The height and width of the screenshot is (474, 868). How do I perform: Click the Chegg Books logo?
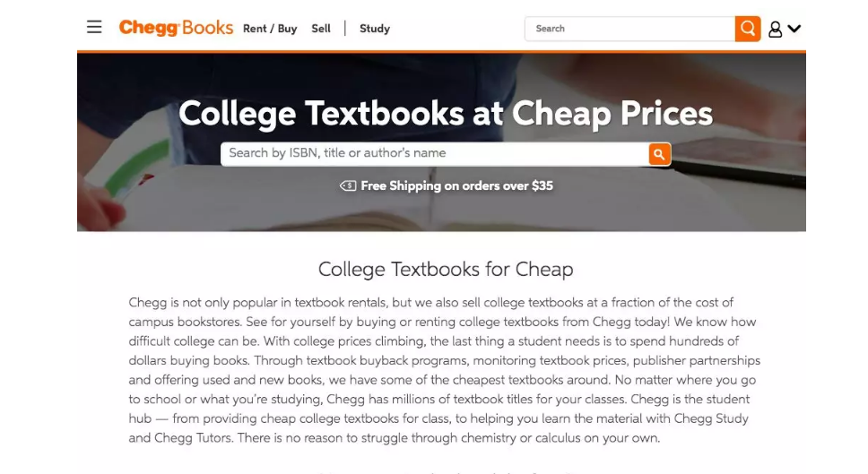pos(176,28)
